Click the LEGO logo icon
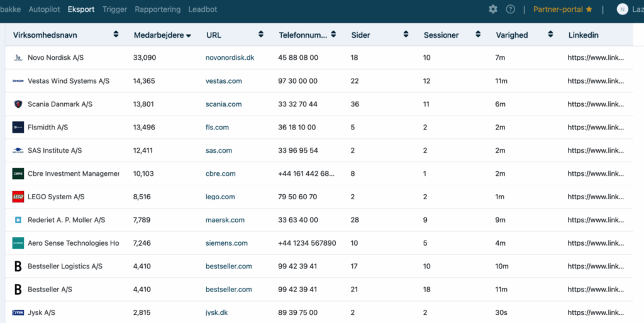 pyautogui.click(x=18, y=197)
